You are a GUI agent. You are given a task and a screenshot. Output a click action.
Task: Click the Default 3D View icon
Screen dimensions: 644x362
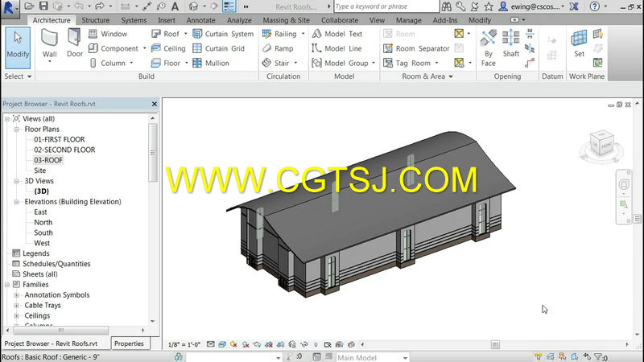tap(193, 6)
